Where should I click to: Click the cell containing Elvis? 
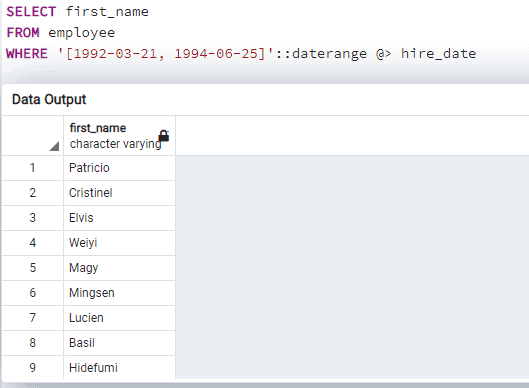pos(119,218)
